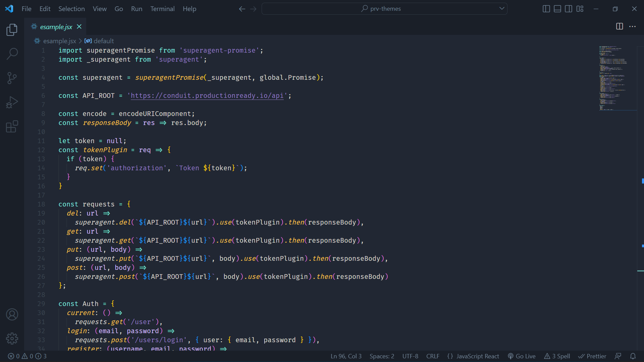Click the Go Live status bar button

[x=522, y=356]
